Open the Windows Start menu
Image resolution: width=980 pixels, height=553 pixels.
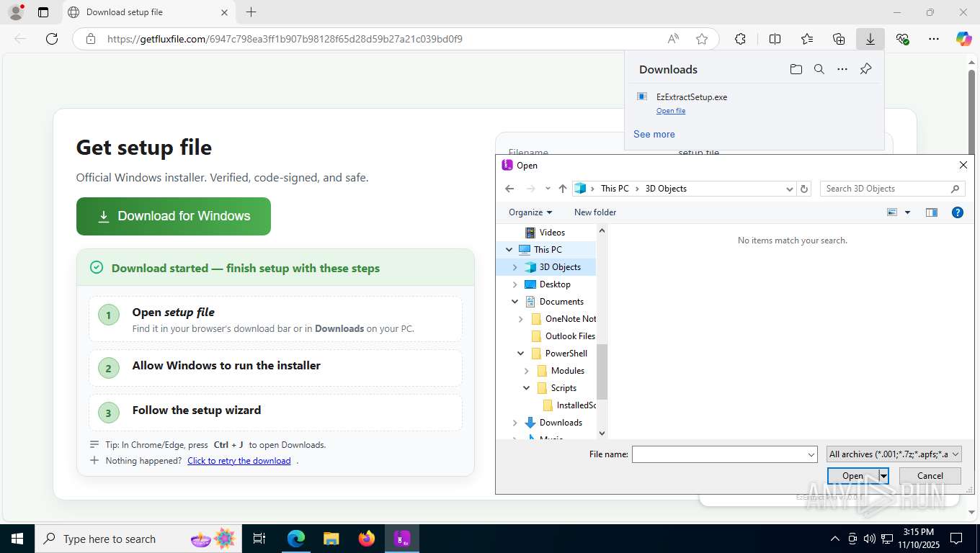pos(17,539)
